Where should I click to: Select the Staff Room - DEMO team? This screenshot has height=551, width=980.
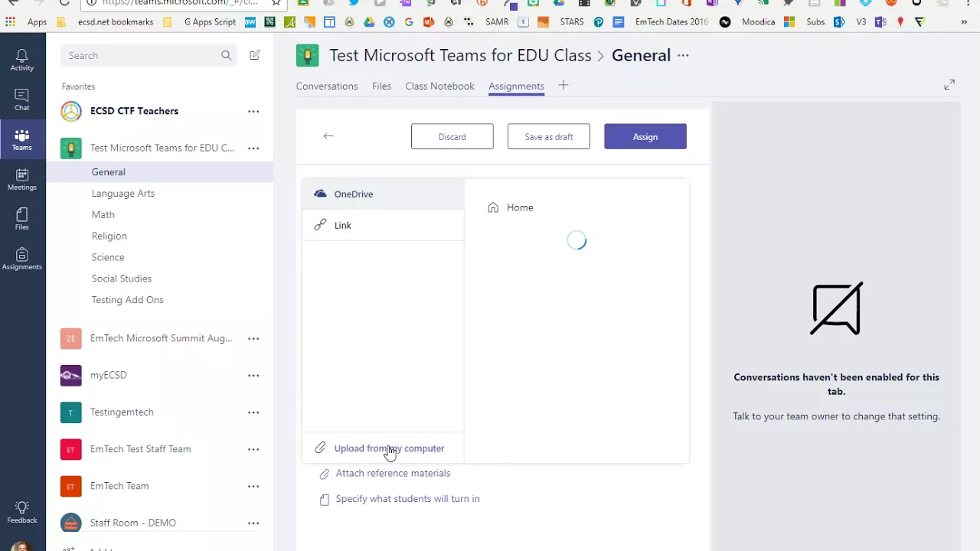(133, 523)
